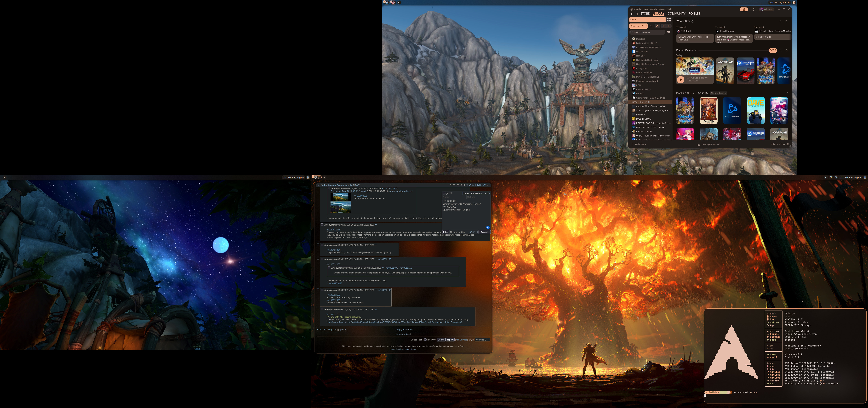Hide post No.109512148 with its minus toggle
Screen dimensions: 868x408
tap(318, 245)
